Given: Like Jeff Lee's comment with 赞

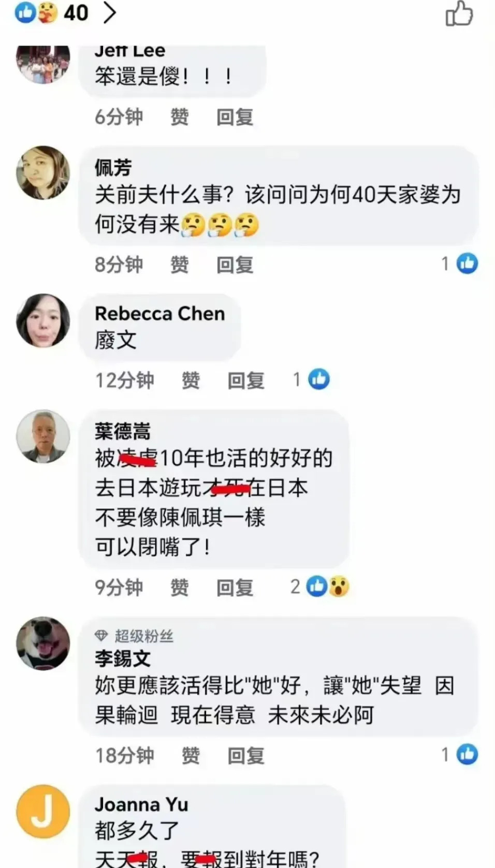Looking at the screenshot, I should 179,117.
